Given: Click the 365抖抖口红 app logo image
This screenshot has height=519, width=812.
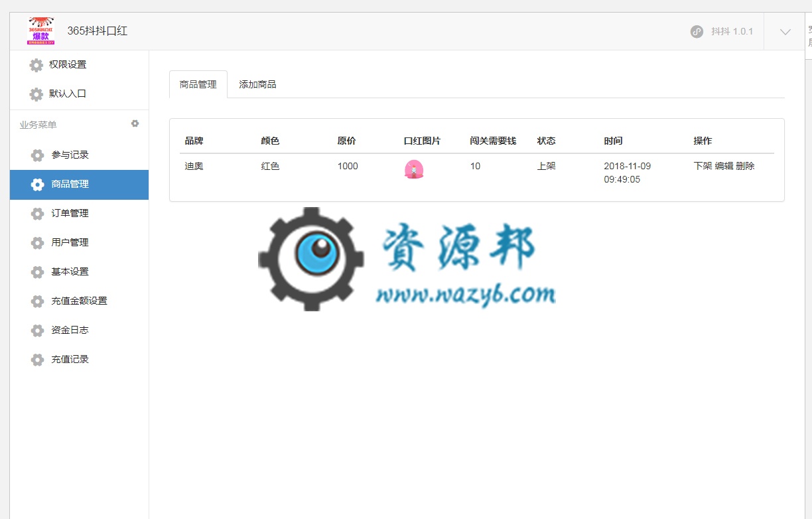Looking at the screenshot, I should [x=41, y=31].
